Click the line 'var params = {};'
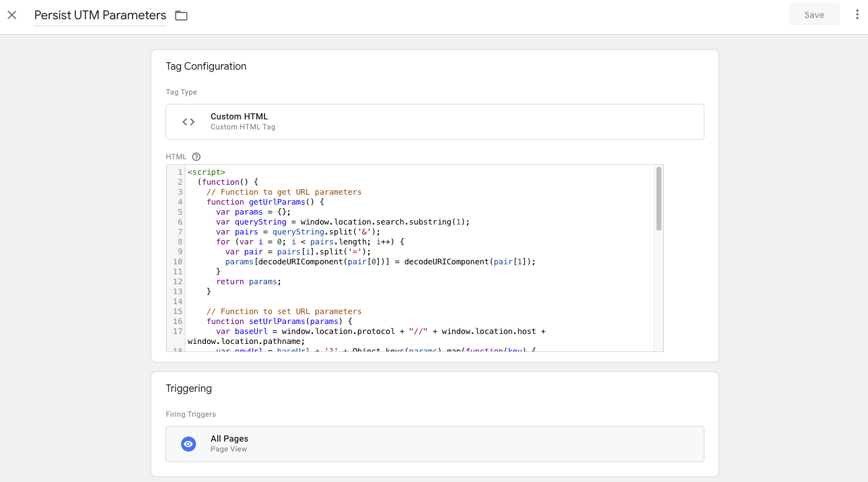 click(x=253, y=212)
